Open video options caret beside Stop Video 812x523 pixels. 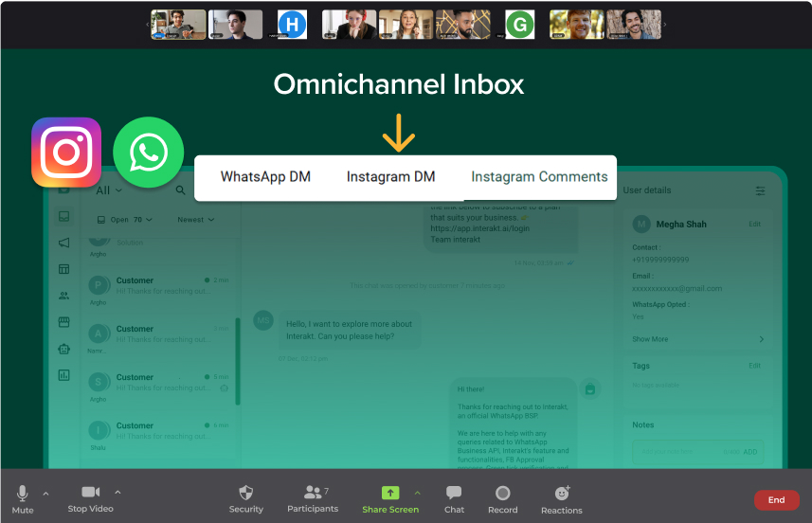(117, 492)
